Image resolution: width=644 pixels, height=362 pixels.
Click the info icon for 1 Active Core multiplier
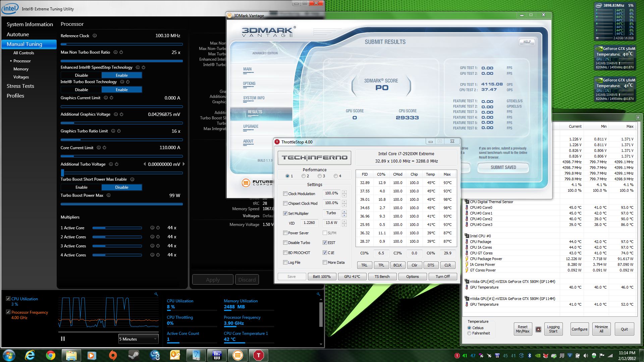point(152,228)
